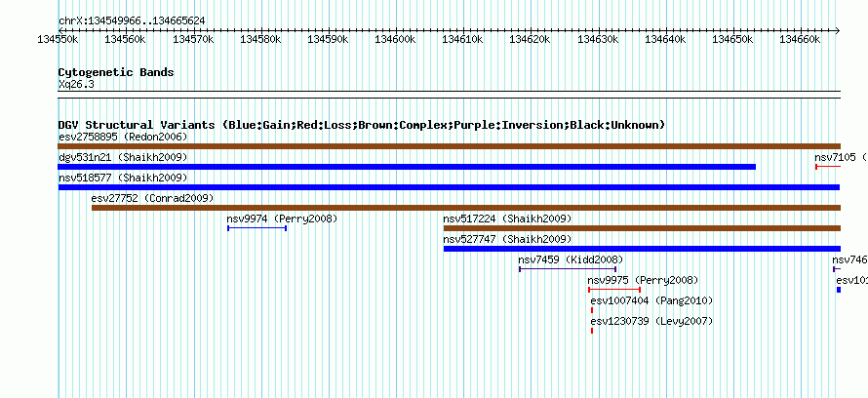
Task: Click the 134610k ruler position label
Action: tap(463, 40)
